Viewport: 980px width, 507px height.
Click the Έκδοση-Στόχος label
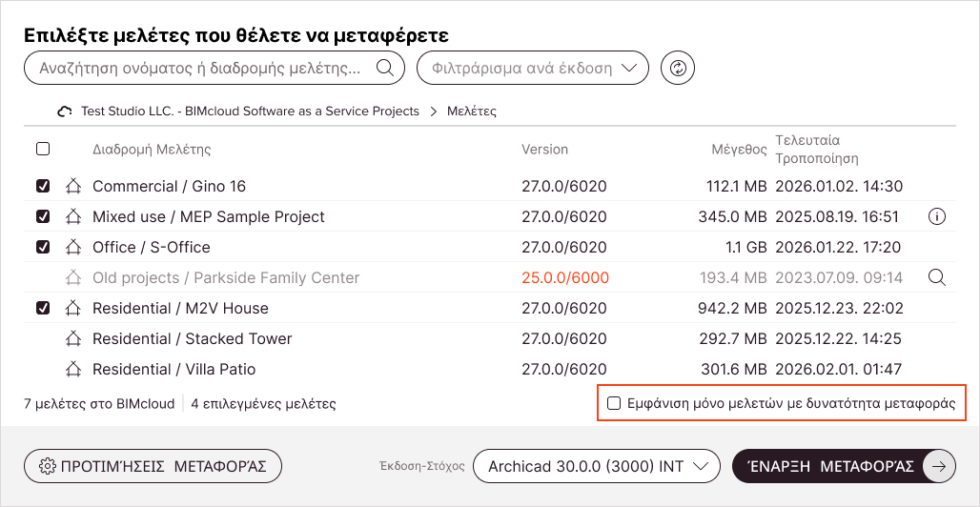[422, 466]
